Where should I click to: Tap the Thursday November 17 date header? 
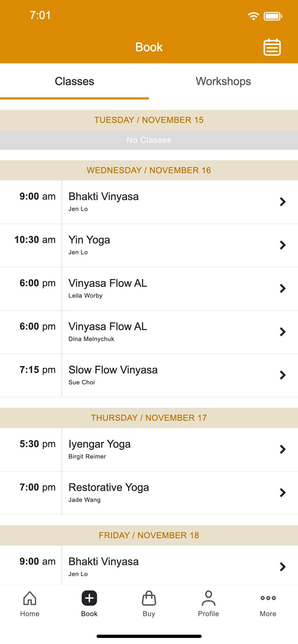(149, 418)
